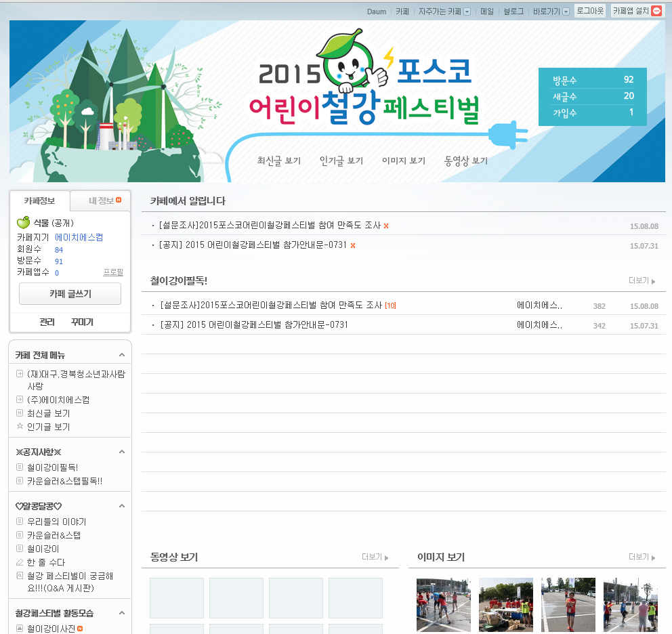
Task: Open the second image thumbnail in 이미지 보기
Action: [x=506, y=604]
